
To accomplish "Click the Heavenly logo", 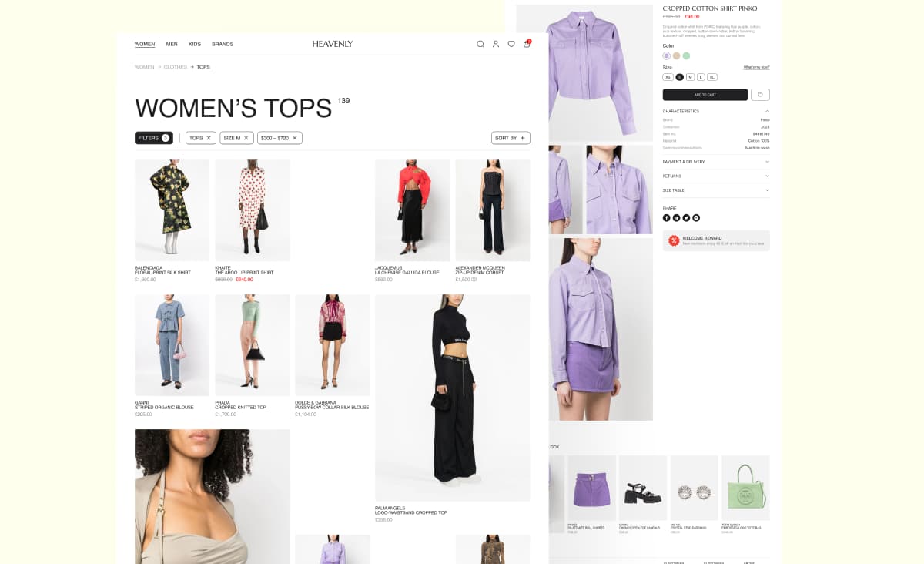I will 333,44.
